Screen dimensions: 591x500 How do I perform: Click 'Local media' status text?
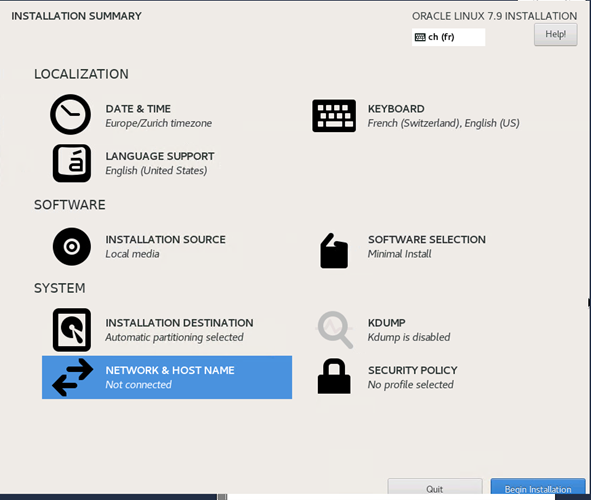[x=132, y=254]
